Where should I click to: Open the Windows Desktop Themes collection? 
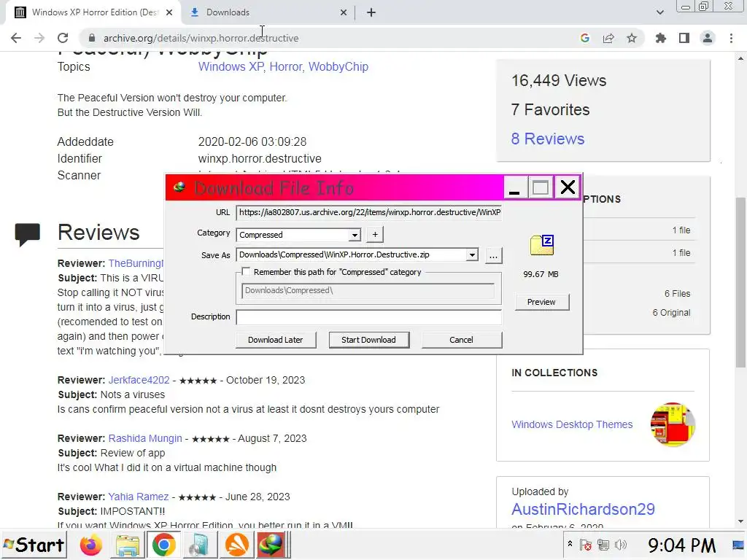coord(572,424)
